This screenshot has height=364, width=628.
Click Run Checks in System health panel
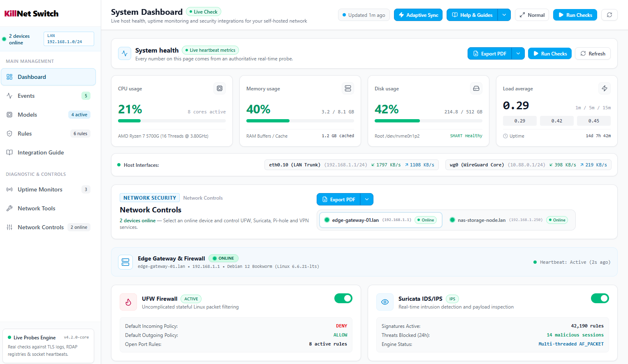(x=550, y=53)
